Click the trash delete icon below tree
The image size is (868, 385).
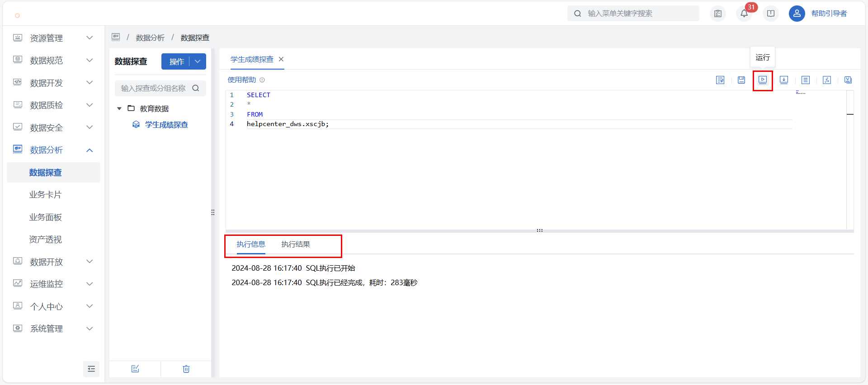[186, 369]
